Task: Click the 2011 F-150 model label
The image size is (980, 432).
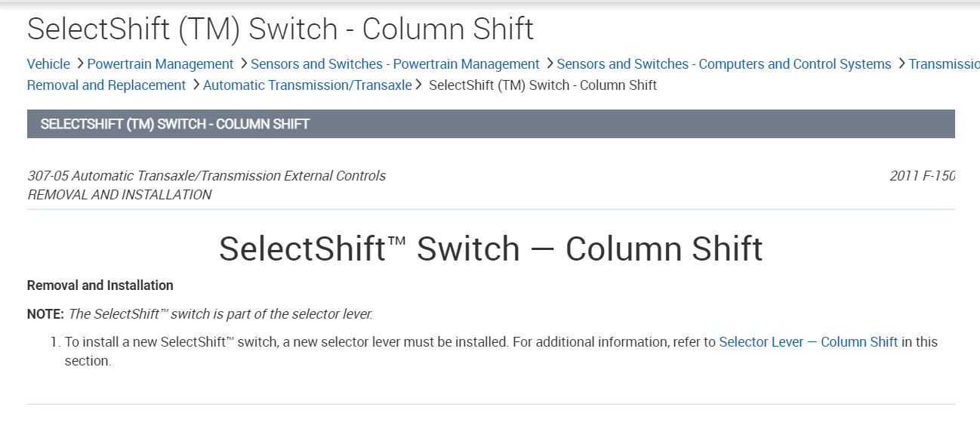Action: click(x=922, y=176)
